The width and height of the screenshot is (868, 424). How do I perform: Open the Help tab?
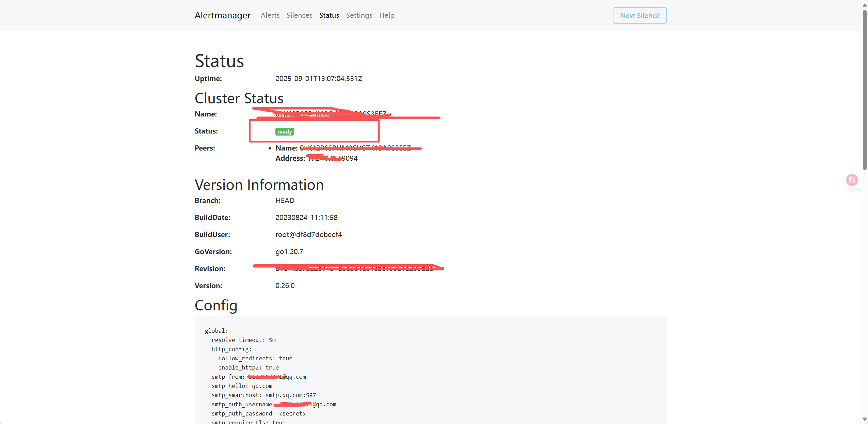coord(387,15)
